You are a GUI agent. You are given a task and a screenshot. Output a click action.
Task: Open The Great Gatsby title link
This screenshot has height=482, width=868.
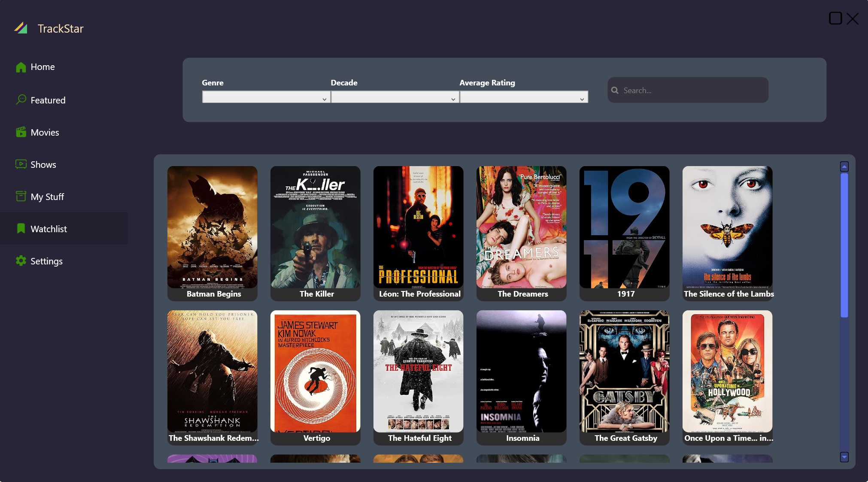pyautogui.click(x=625, y=438)
